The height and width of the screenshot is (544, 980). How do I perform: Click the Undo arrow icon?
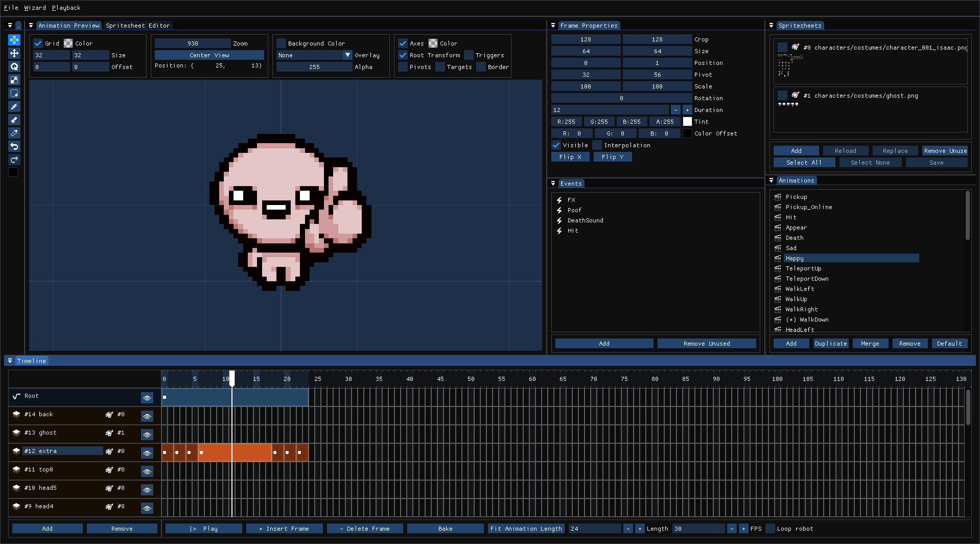click(x=14, y=146)
